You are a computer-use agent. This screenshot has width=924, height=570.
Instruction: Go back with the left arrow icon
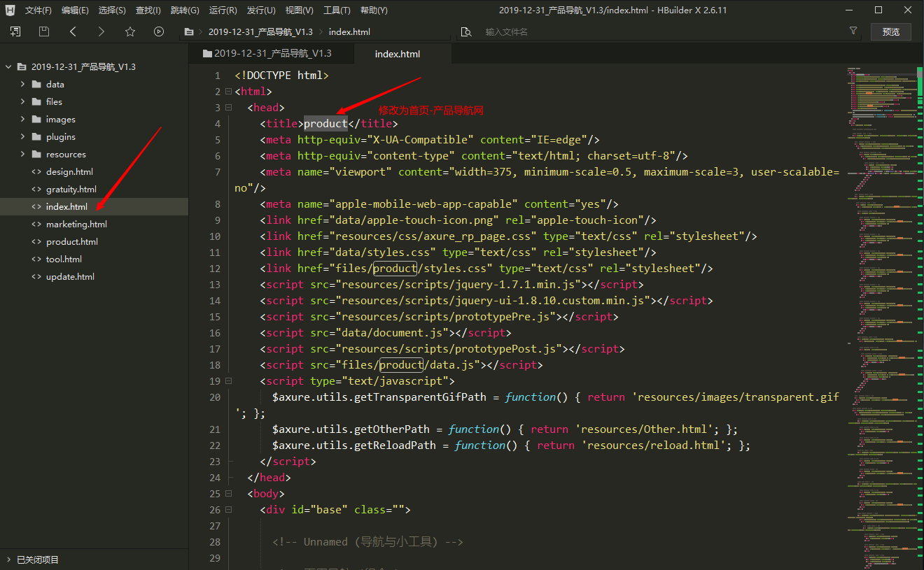[x=73, y=31]
